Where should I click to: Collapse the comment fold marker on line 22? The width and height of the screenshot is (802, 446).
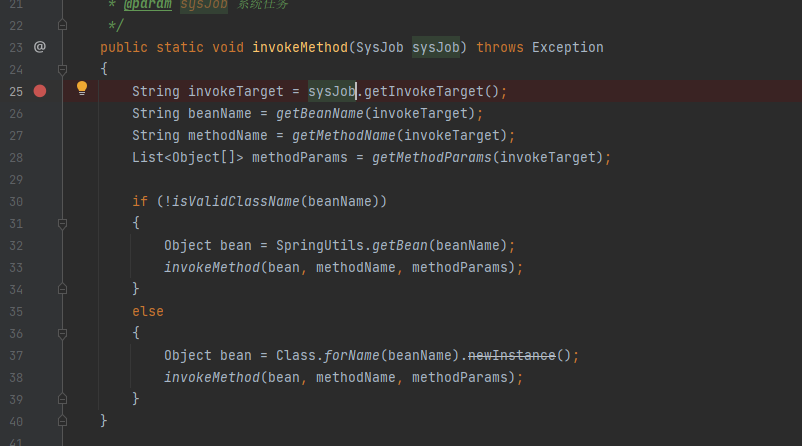point(62,25)
